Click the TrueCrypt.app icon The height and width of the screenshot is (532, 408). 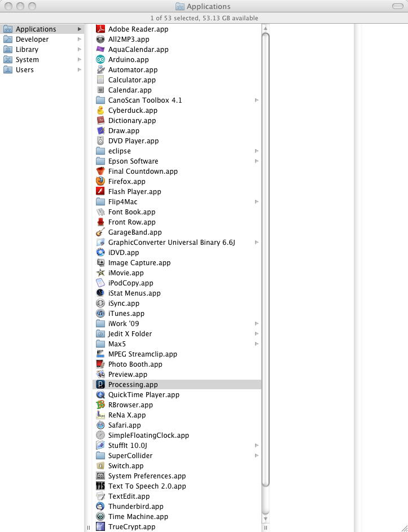click(x=100, y=526)
